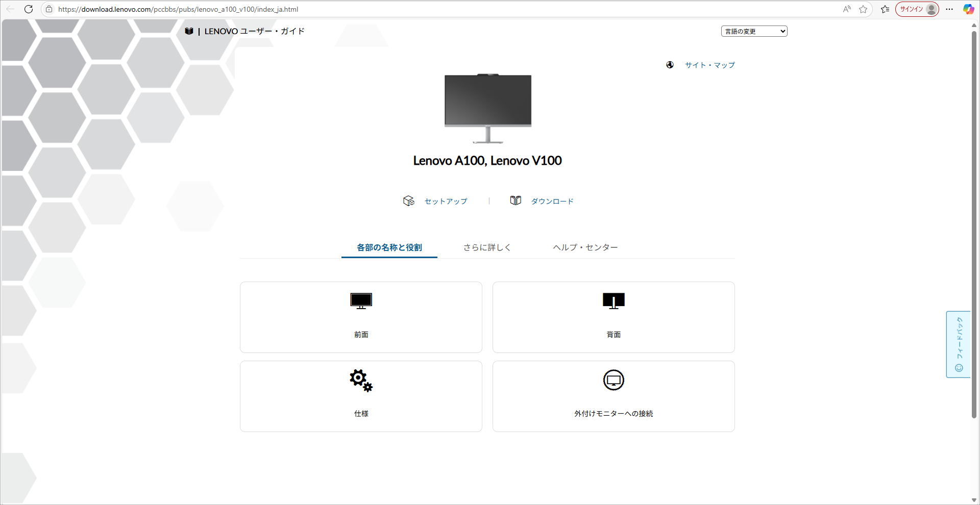Click the site permissions lock icon

click(x=49, y=9)
